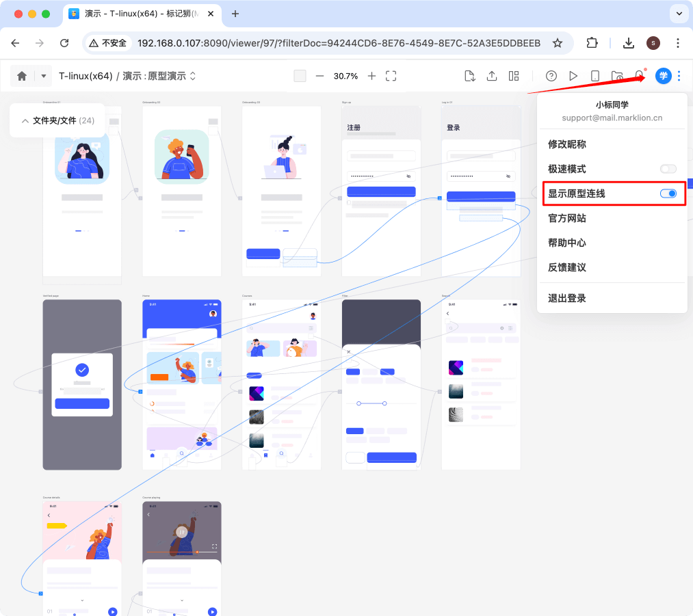The width and height of the screenshot is (693, 616).
Task: Click the mobile device preview icon
Action: click(595, 76)
